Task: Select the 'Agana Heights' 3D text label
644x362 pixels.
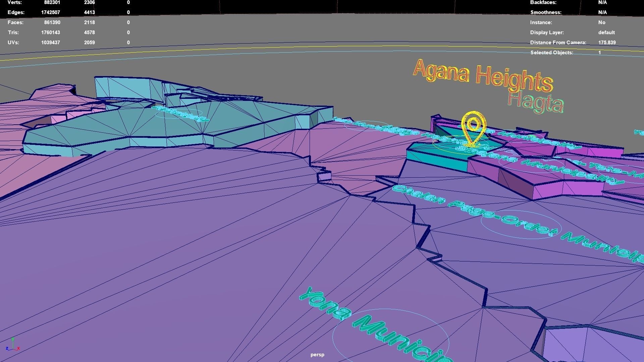Action: [482, 75]
